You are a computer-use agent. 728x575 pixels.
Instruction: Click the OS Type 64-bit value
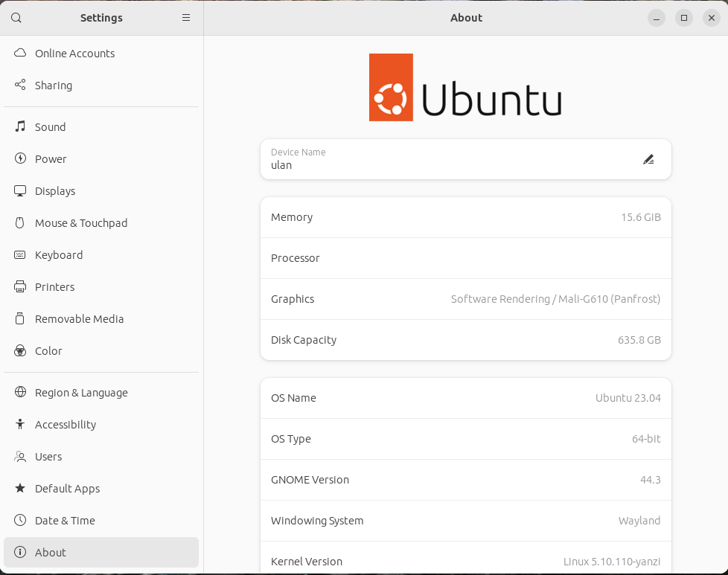(x=646, y=439)
